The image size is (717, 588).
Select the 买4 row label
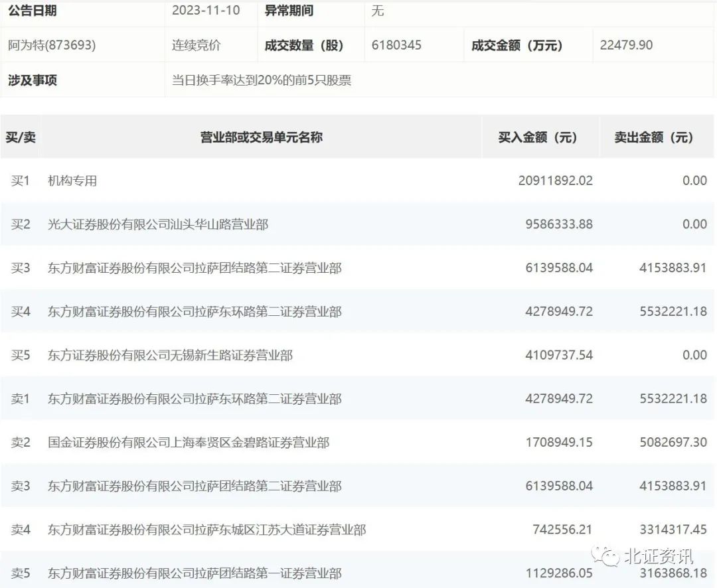(21, 311)
